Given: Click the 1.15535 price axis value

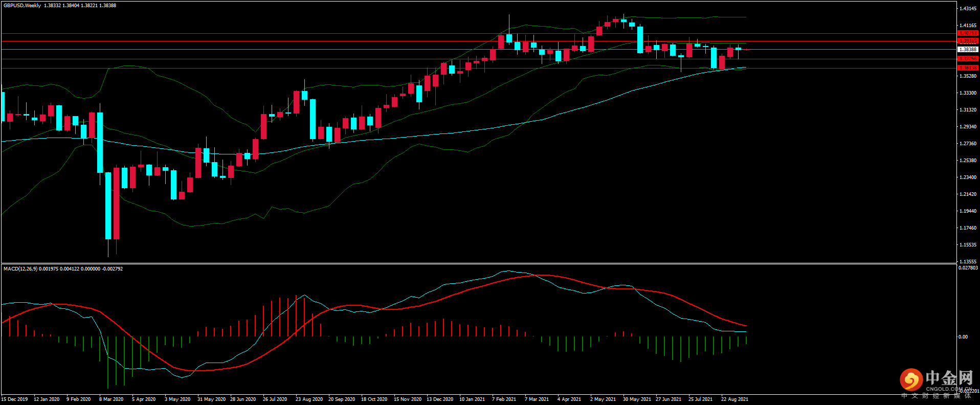Looking at the screenshot, I should [968, 245].
